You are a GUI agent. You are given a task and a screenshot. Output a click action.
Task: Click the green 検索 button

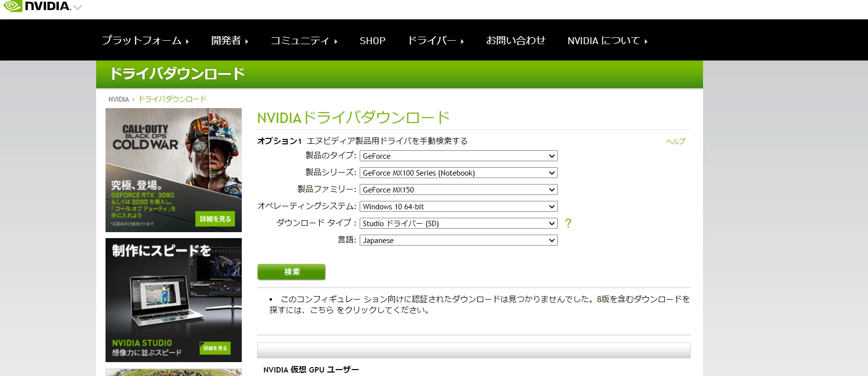pos(291,272)
